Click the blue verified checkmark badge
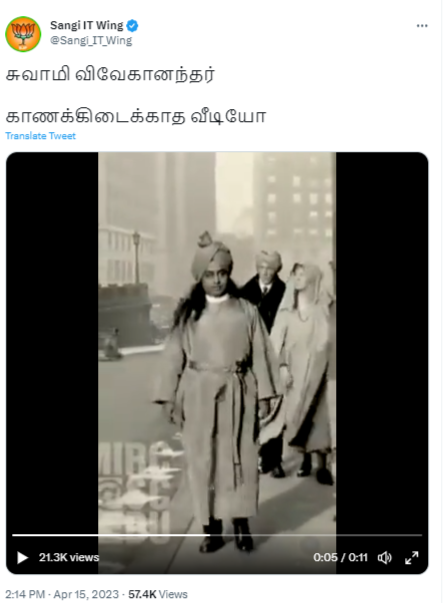The width and height of the screenshot is (447, 603). [x=133, y=26]
